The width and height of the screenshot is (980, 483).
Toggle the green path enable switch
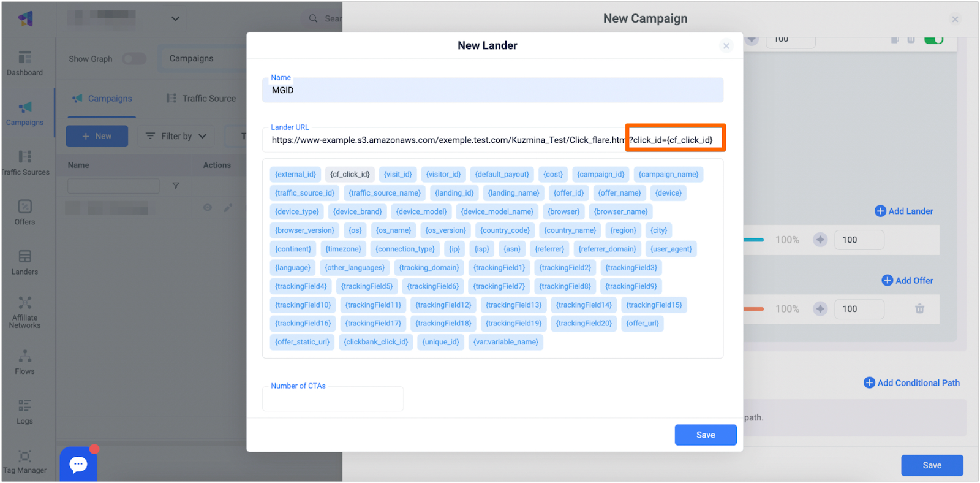click(x=933, y=40)
